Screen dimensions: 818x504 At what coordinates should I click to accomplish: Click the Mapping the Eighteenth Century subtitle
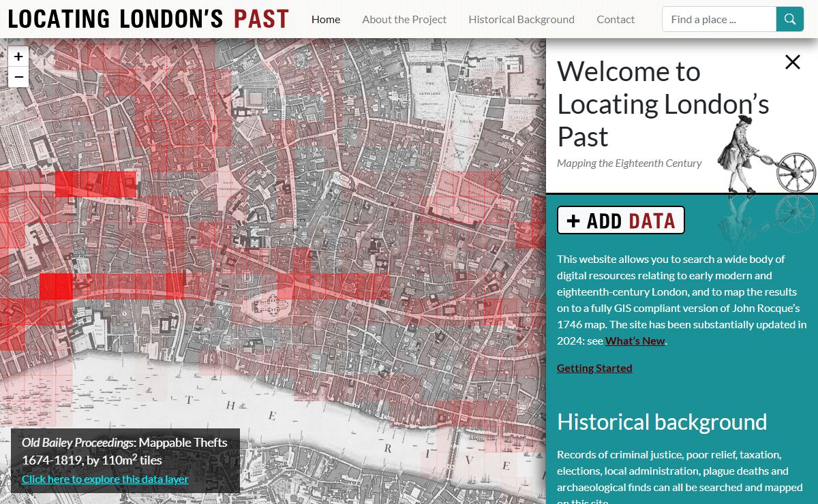pyautogui.click(x=629, y=163)
